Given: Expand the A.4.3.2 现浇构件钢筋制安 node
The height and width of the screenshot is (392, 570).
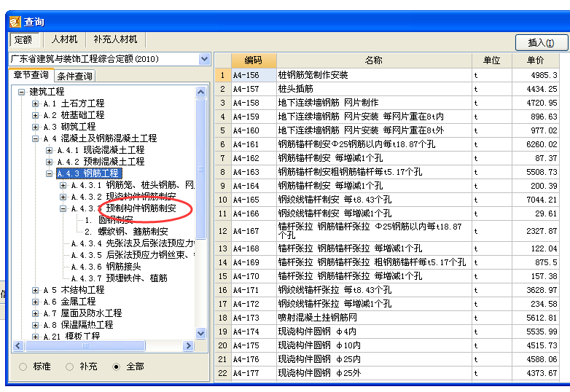Looking at the screenshot, I should coord(63,197).
